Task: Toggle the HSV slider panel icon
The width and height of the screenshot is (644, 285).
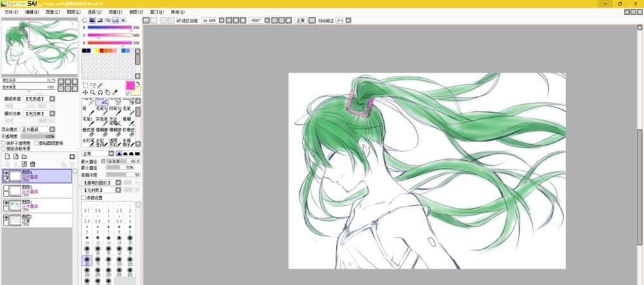Action: (x=100, y=20)
